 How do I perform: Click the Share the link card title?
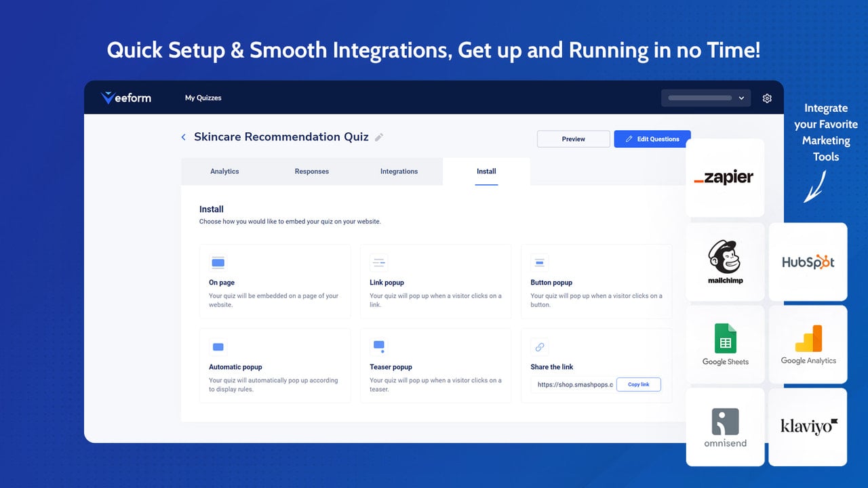tap(552, 367)
